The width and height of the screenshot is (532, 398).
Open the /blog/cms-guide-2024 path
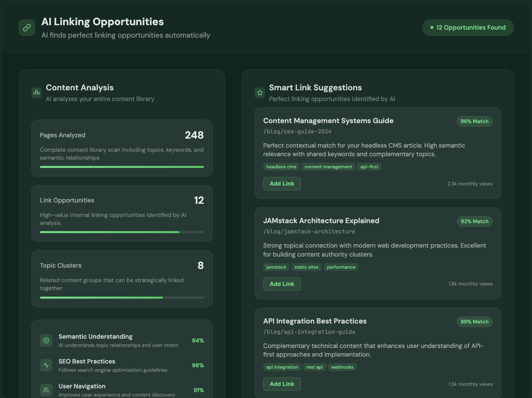tap(297, 131)
